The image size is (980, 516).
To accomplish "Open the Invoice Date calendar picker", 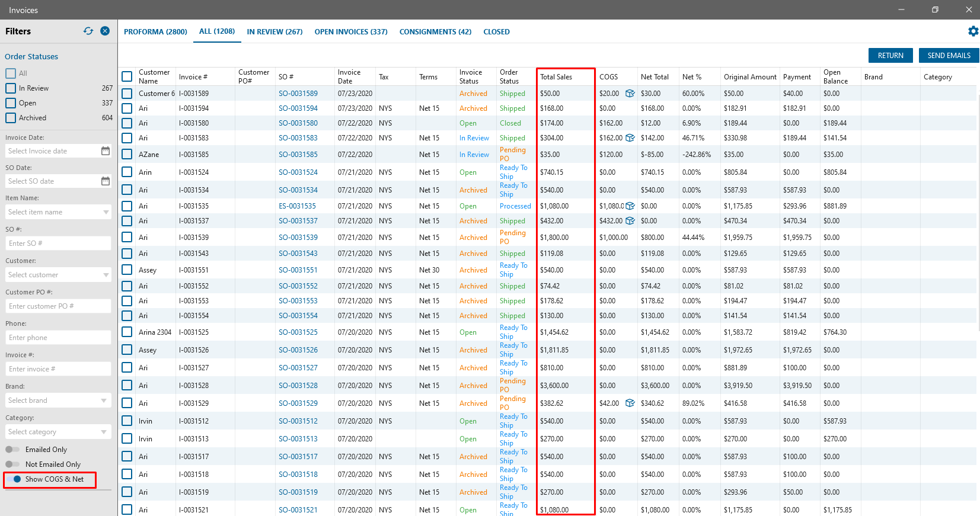I will (106, 151).
